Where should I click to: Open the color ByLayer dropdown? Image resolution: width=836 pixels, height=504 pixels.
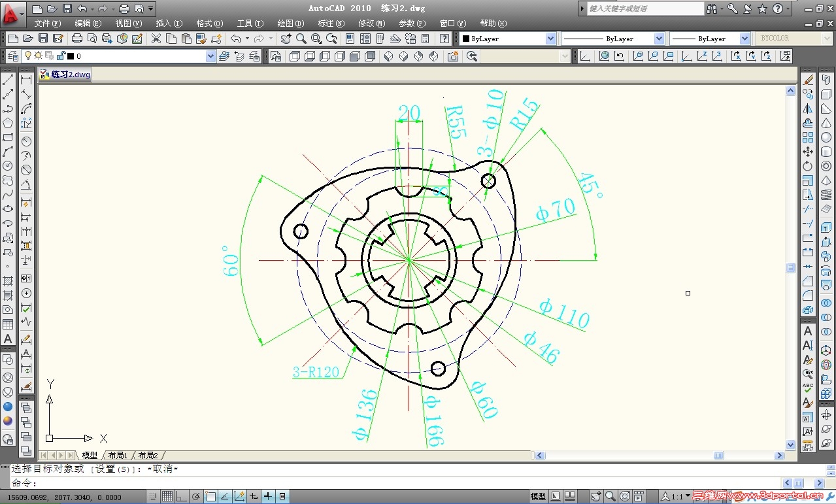(550, 39)
